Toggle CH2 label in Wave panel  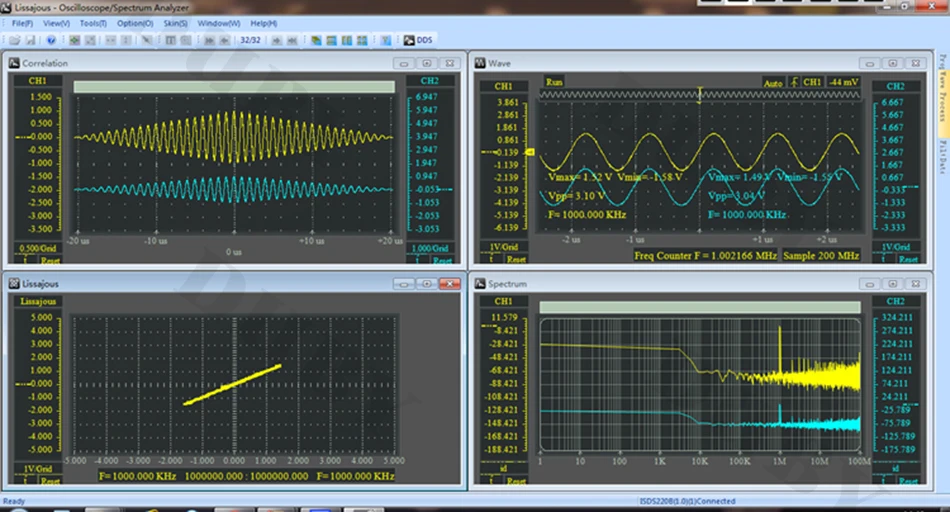point(894,86)
